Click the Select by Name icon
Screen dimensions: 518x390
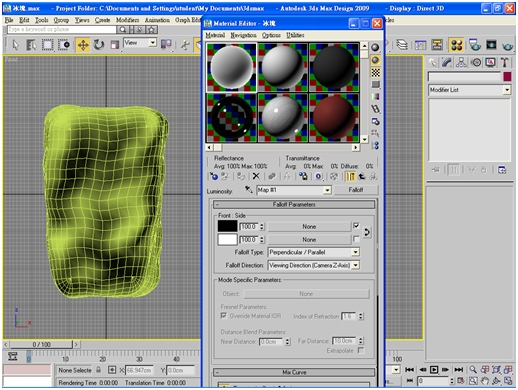tap(31, 45)
